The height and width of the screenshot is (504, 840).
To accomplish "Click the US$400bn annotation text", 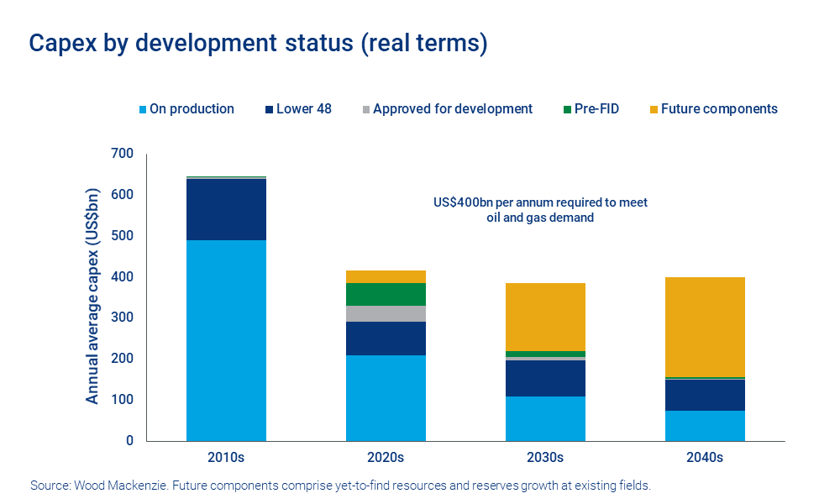I will point(540,210).
